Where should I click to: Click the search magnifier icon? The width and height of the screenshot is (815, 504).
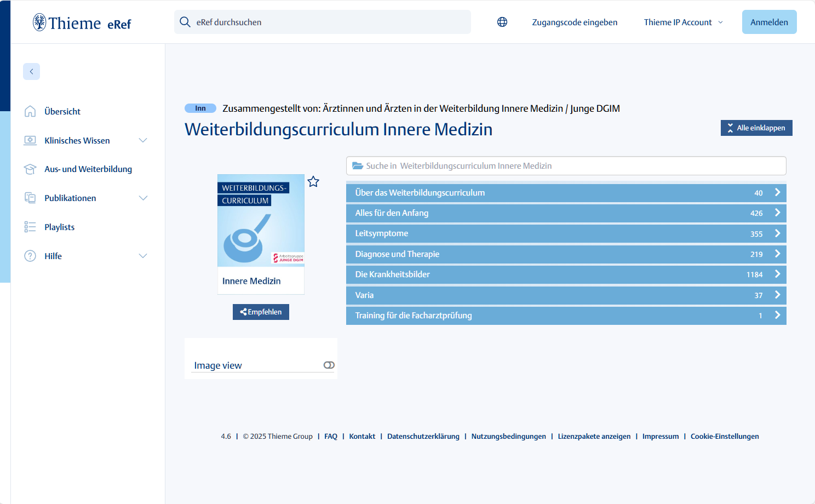click(x=185, y=22)
